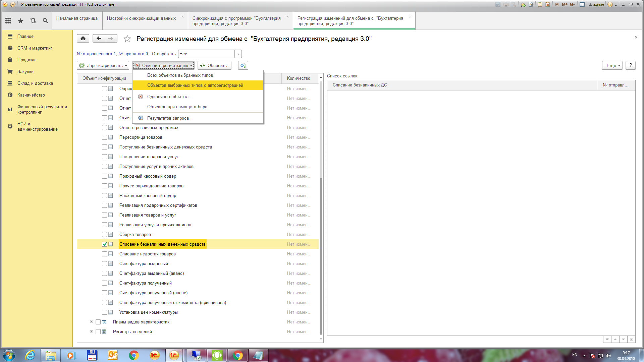644x362 pixels.
Task: Open the search magnifier icon
Action: 45,21
